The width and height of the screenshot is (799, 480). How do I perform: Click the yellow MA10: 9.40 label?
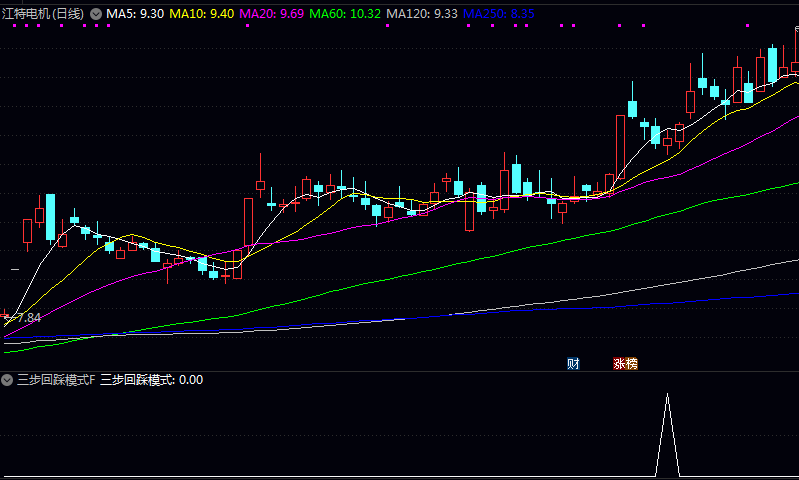pos(202,14)
